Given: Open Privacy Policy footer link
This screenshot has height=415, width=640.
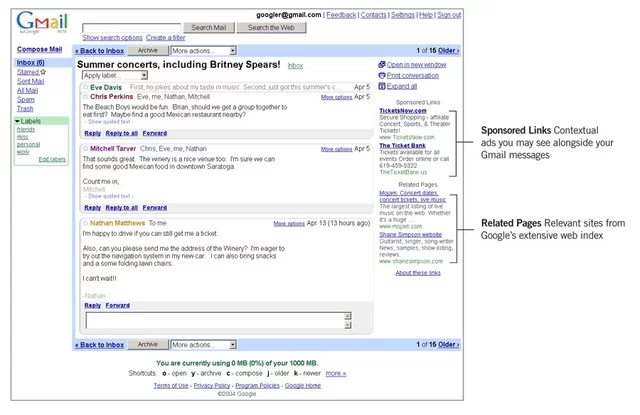Looking at the screenshot, I should pos(212,385).
